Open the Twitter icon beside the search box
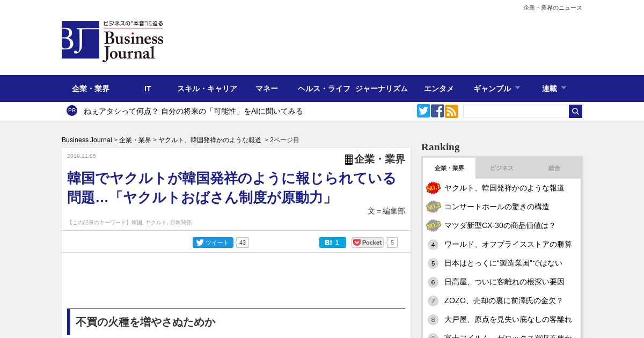 [x=423, y=111]
